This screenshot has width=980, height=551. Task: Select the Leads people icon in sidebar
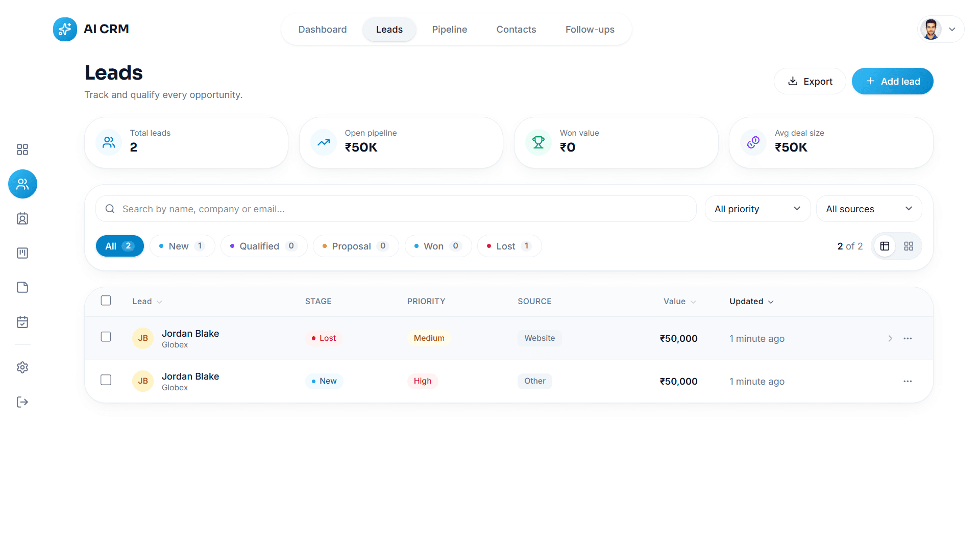point(22,184)
